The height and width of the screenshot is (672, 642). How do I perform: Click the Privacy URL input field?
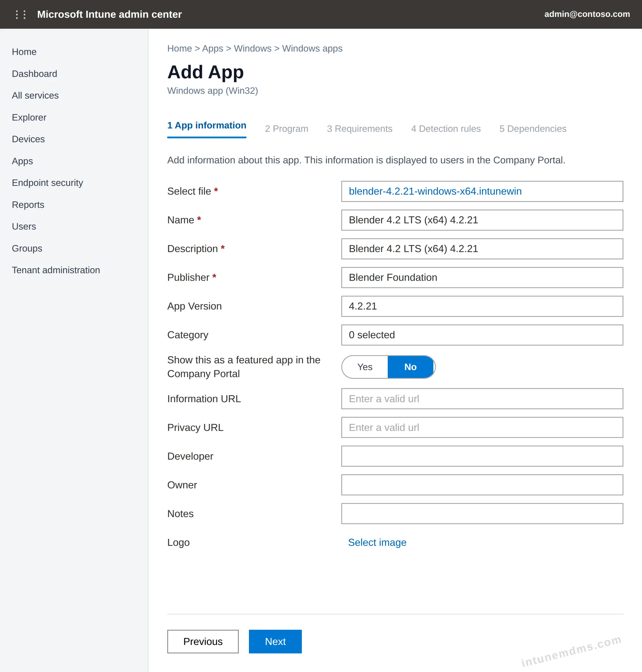482,427
